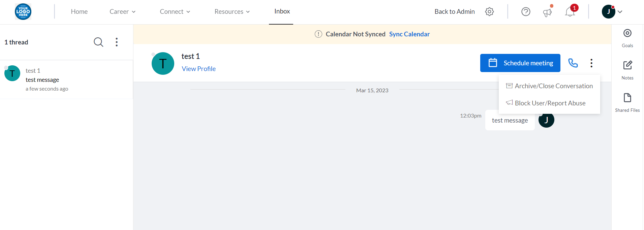Image resolution: width=644 pixels, height=230 pixels.
Task: Click 'a few seconds ago' text
Action: pos(47,89)
